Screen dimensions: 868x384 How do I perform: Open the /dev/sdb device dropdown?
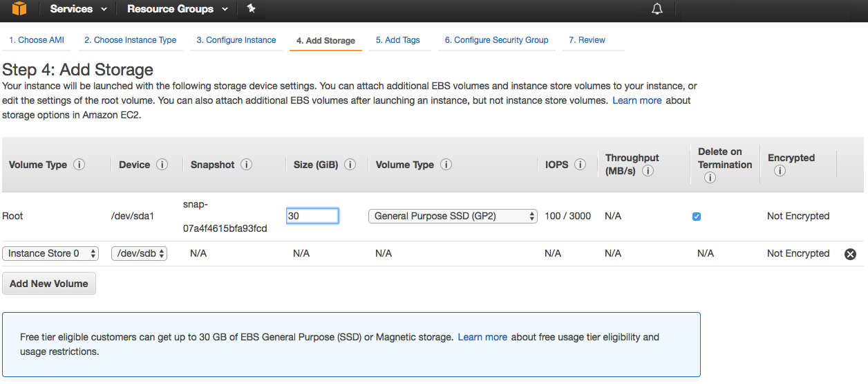click(139, 254)
